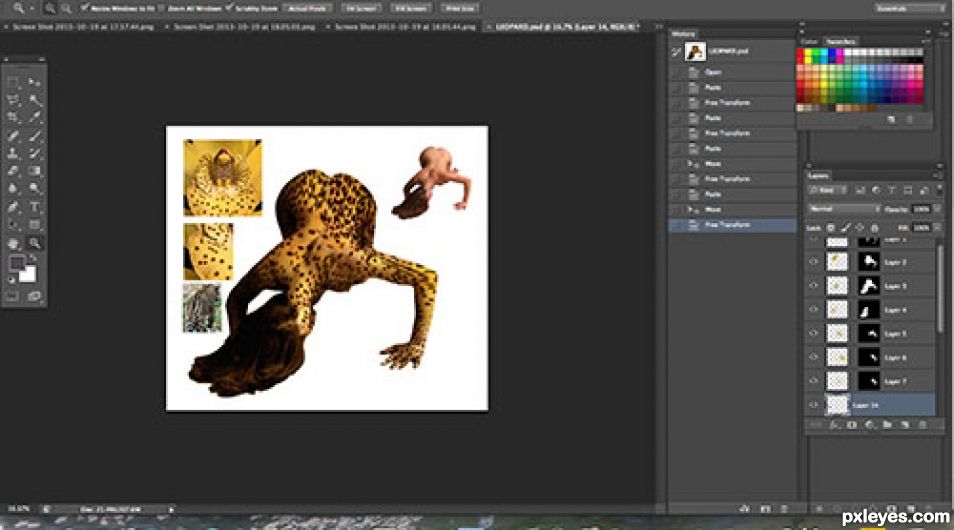Select the Quick Selection tool
This screenshot has width=954, height=530.
point(35,100)
